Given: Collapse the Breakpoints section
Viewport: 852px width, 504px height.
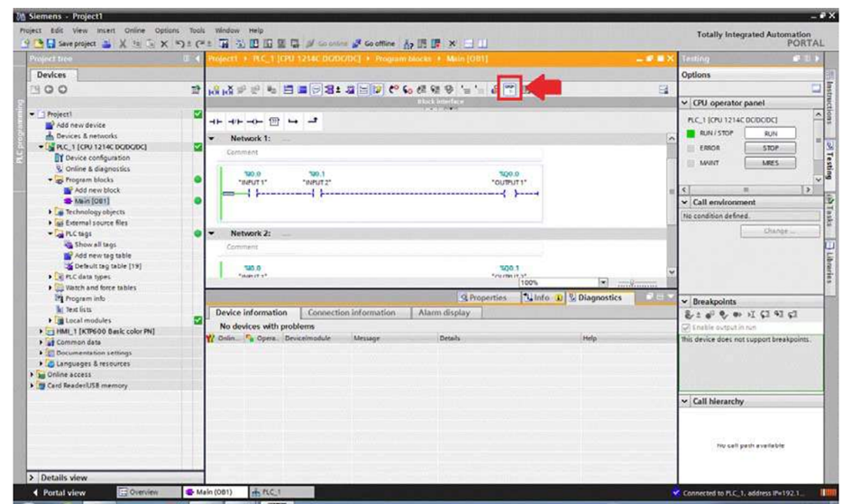Looking at the screenshot, I should (684, 301).
